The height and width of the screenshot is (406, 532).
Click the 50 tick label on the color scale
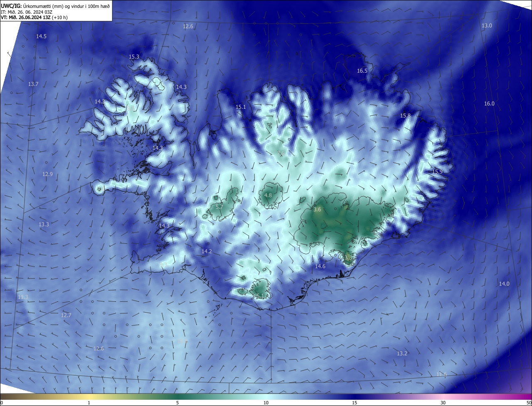[529, 403]
